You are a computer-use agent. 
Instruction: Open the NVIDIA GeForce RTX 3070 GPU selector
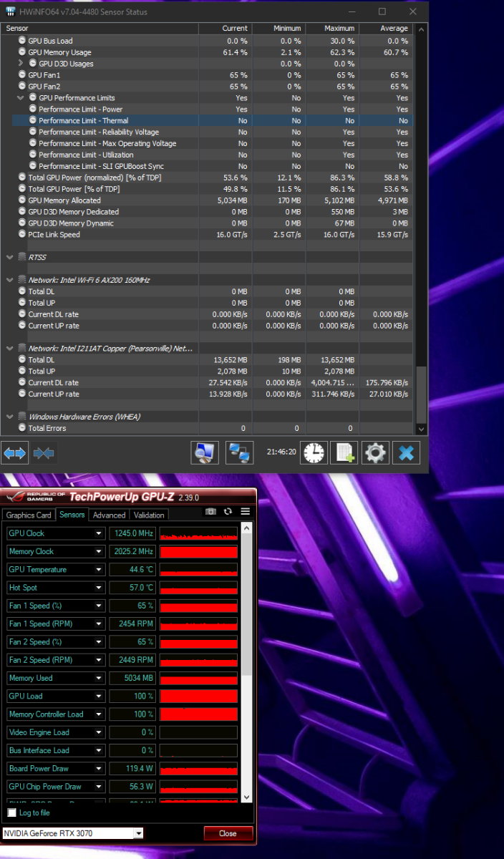(72, 833)
